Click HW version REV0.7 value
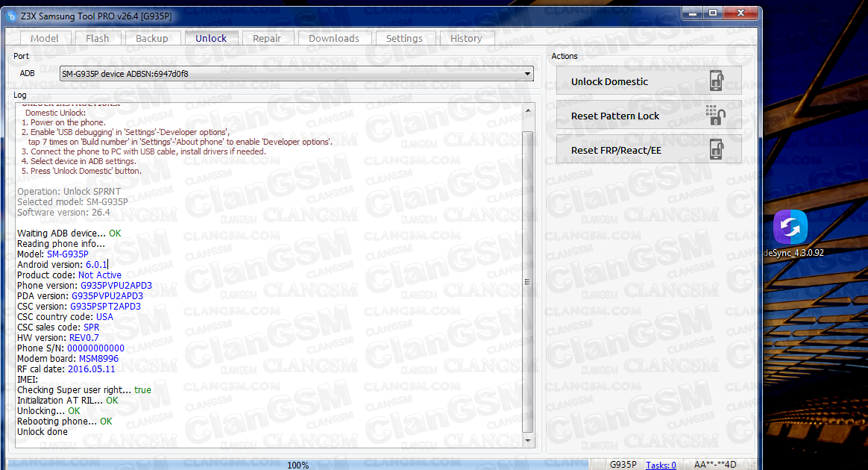 tap(84, 338)
